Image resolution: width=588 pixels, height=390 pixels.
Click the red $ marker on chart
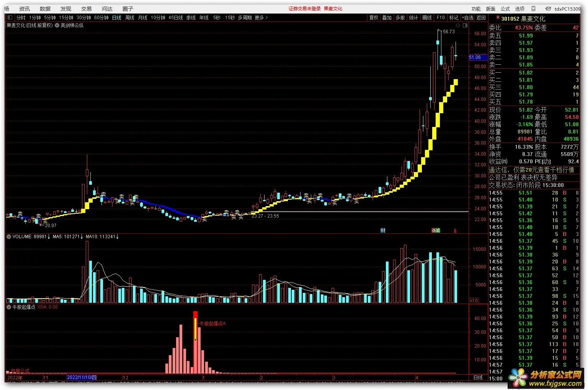tap(455, 231)
